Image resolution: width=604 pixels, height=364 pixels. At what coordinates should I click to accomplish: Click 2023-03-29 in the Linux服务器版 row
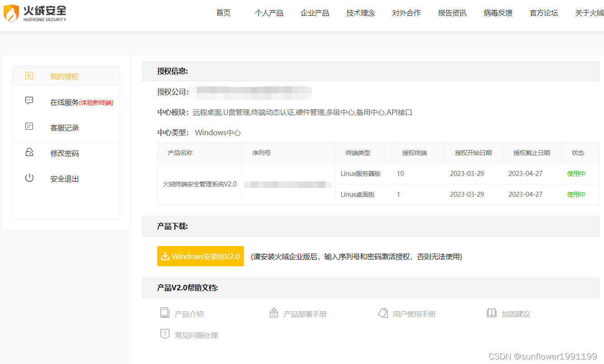467,174
